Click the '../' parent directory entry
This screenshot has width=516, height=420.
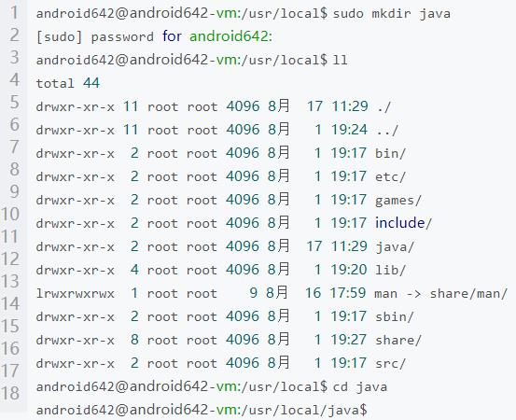click(387, 130)
